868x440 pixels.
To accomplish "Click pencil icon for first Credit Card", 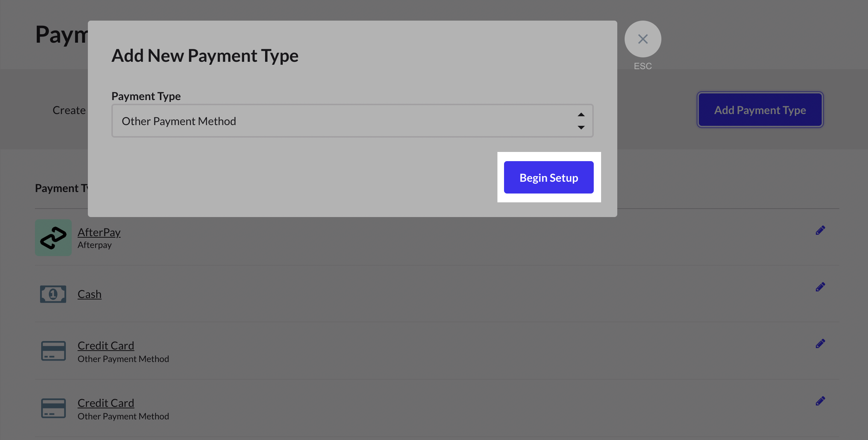I will tap(820, 344).
